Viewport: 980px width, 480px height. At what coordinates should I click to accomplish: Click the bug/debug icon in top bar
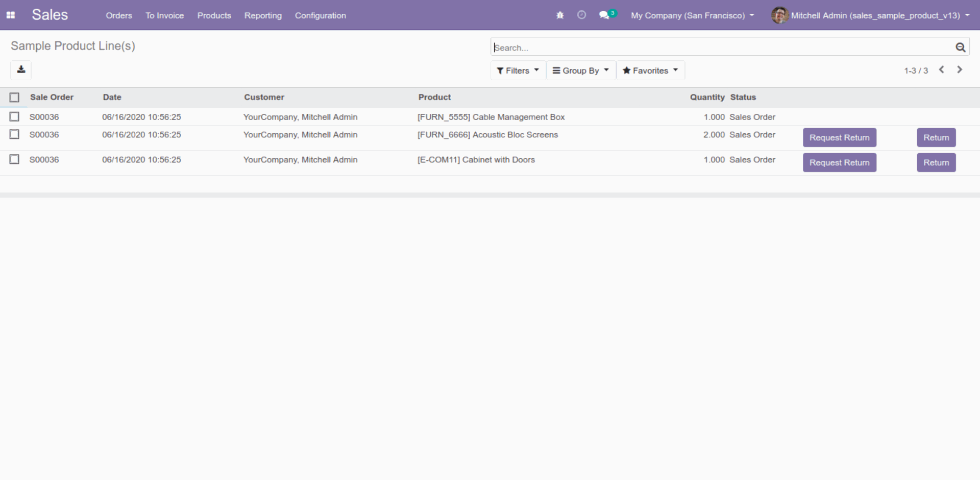pos(559,15)
